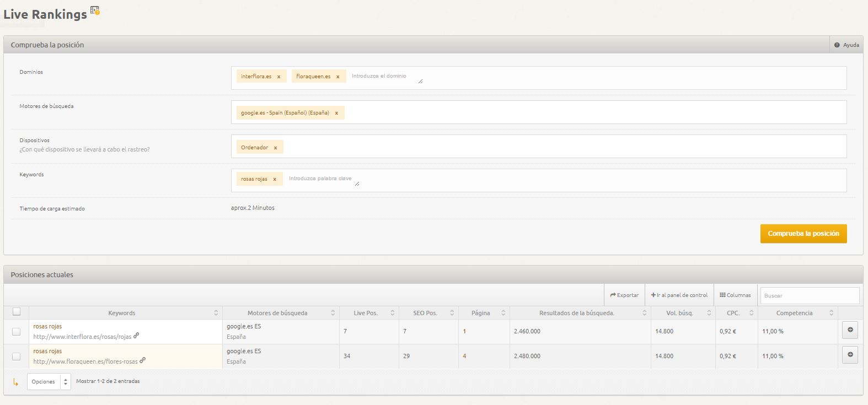Image resolution: width=868 pixels, height=405 pixels.
Task: Open the 'rosas rojas' keyword link in floraqueen row
Action: pos(47,351)
